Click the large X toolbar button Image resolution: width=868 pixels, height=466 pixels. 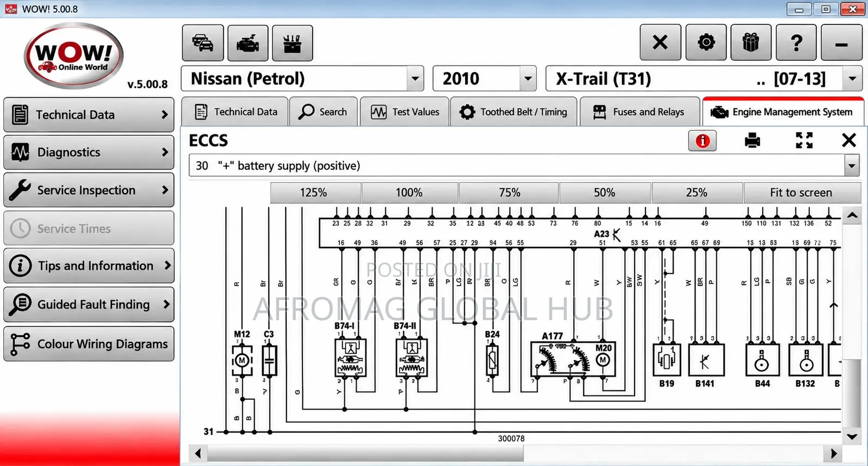pos(660,42)
